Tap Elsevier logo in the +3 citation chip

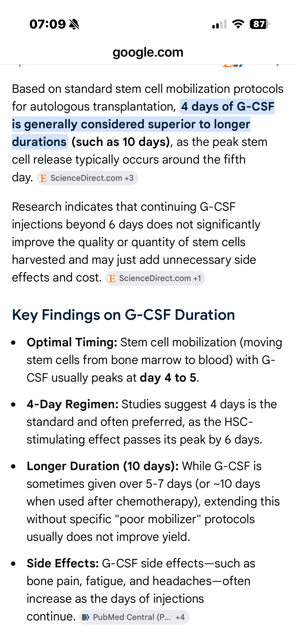(44, 178)
